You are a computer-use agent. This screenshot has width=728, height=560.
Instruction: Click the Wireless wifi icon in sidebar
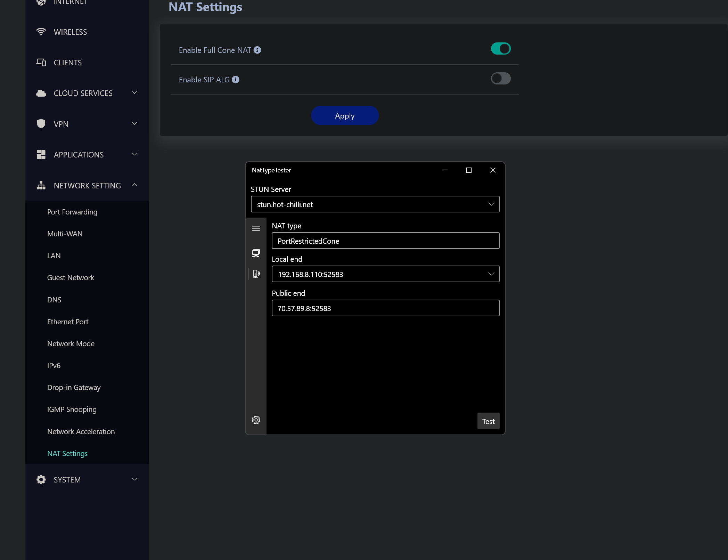pyautogui.click(x=41, y=32)
